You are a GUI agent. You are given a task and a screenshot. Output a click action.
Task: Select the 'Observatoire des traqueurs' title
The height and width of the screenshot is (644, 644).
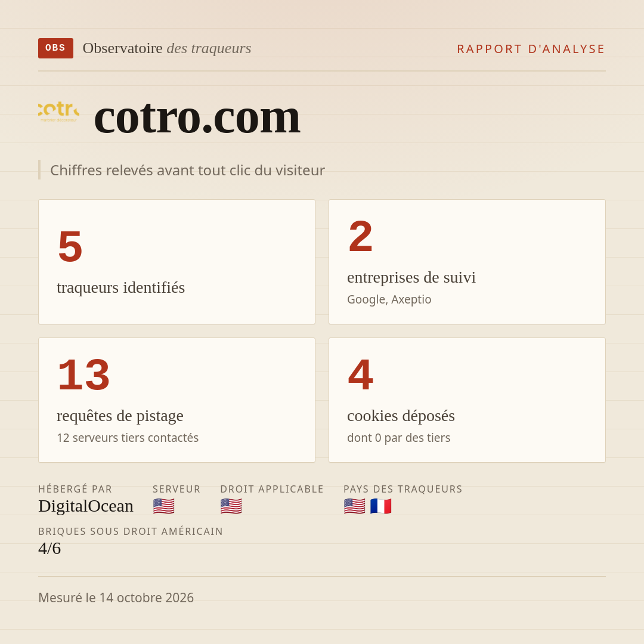(x=167, y=48)
